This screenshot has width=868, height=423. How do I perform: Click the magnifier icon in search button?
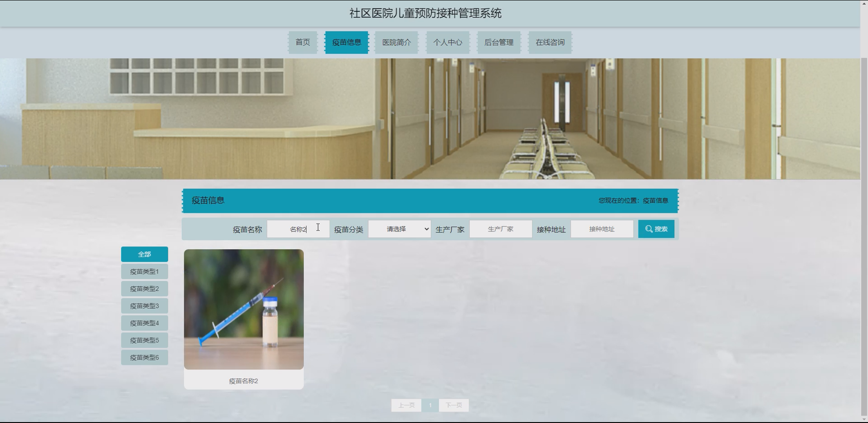pyautogui.click(x=649, y=229)
